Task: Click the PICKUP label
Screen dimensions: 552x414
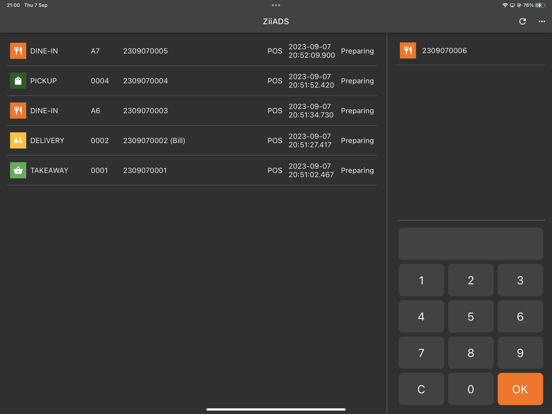Action: pyautogui.click(x=43, y=81)
